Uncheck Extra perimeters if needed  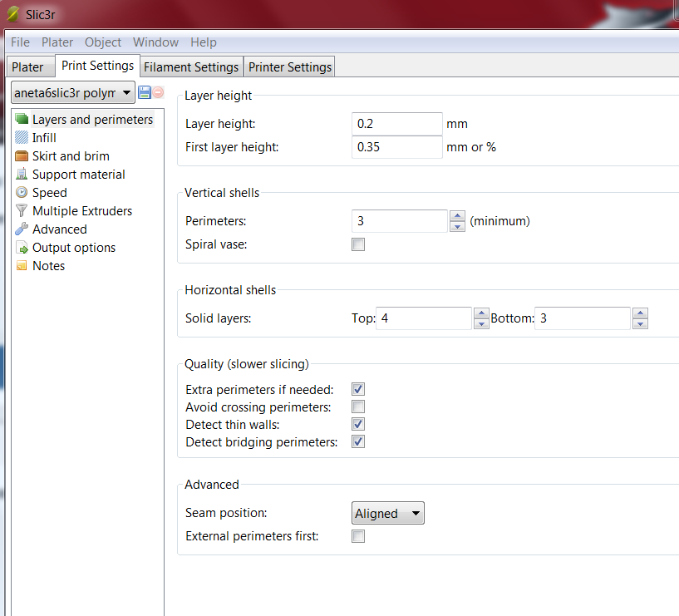[358, 389]
